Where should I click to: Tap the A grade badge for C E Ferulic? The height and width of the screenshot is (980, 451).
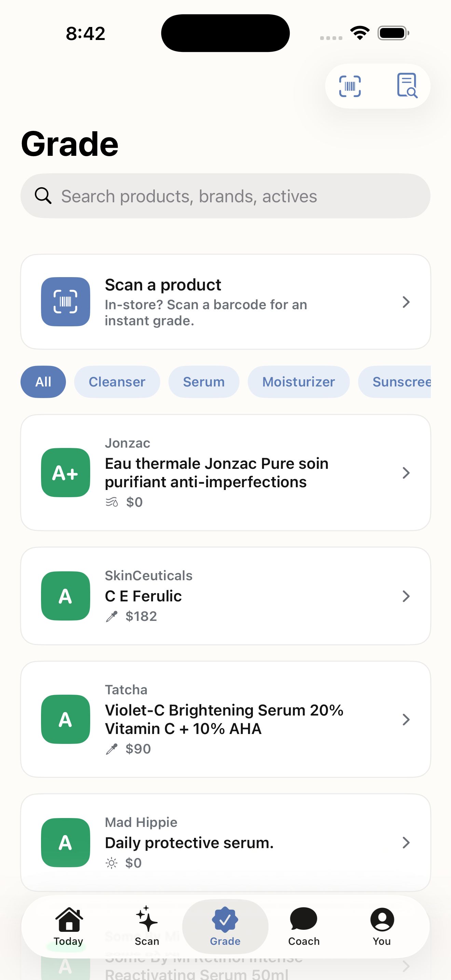click(65, 596)
